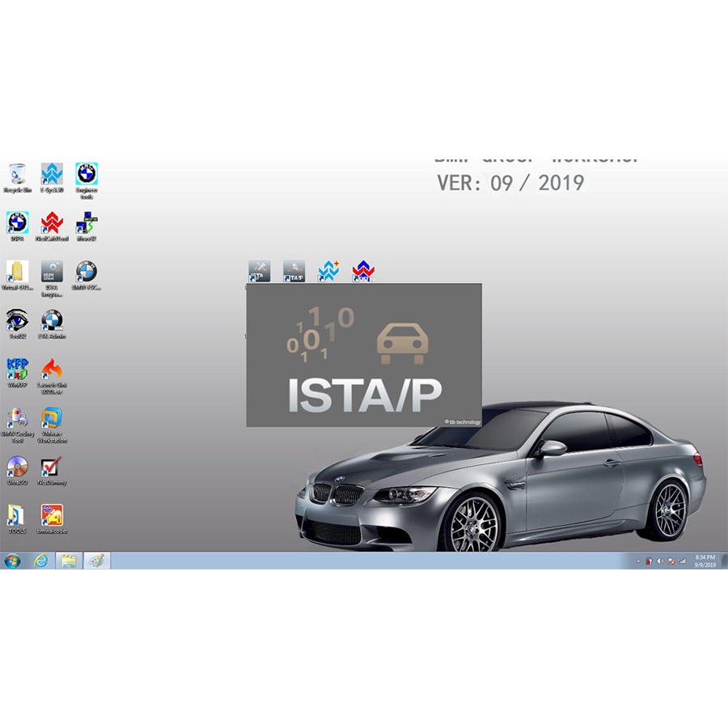Open Windows Explorer from the taskbar
This screenshot has width=728, height=728.
[x=69, y=561]
